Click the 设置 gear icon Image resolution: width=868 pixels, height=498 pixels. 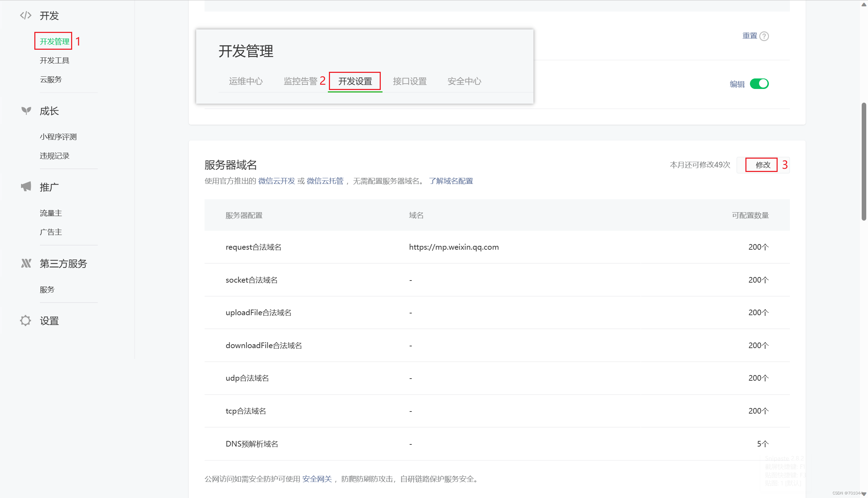(x=26, y=320)
